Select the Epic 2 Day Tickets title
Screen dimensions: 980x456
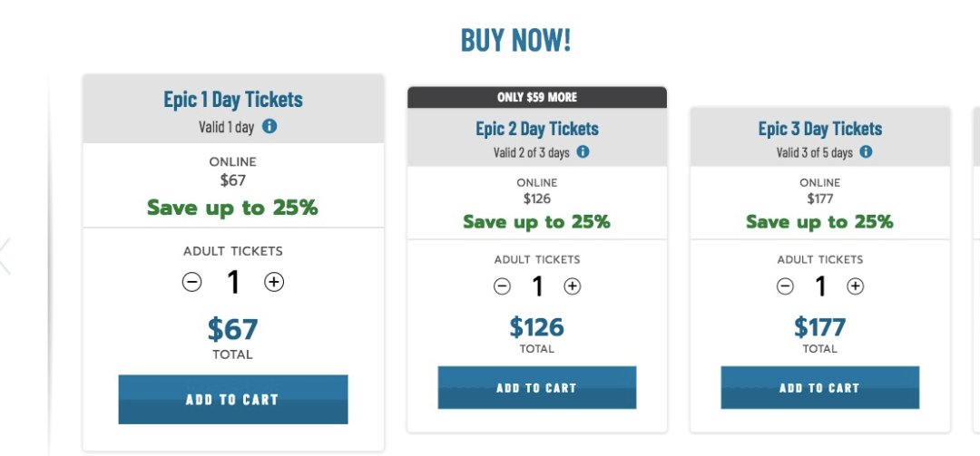pos(537,129)
